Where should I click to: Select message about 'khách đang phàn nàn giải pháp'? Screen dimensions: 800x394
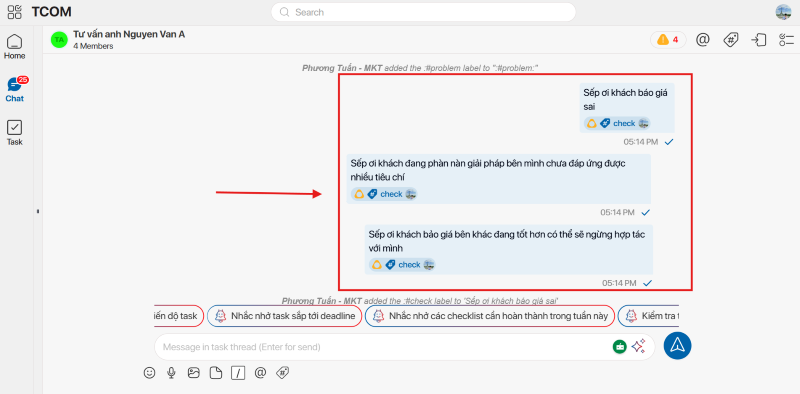click(498, 179)
